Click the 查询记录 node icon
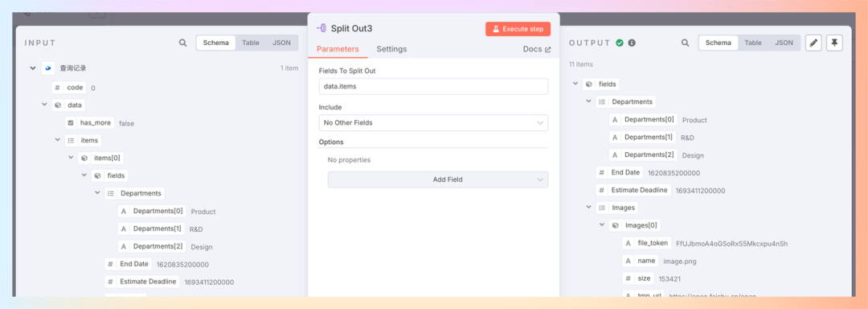This screenshot has width=868, height=309. tap(48, 68)
